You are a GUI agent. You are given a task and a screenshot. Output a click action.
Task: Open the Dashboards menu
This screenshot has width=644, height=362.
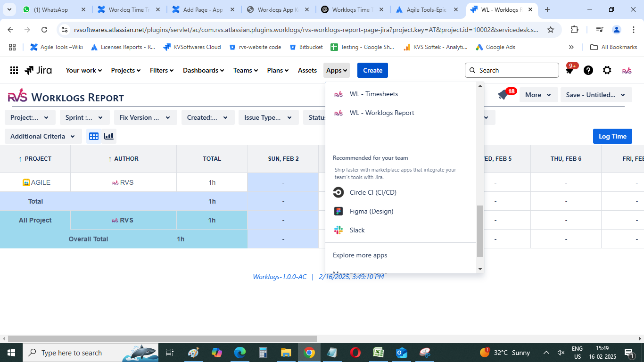click(x=204, y=70)
